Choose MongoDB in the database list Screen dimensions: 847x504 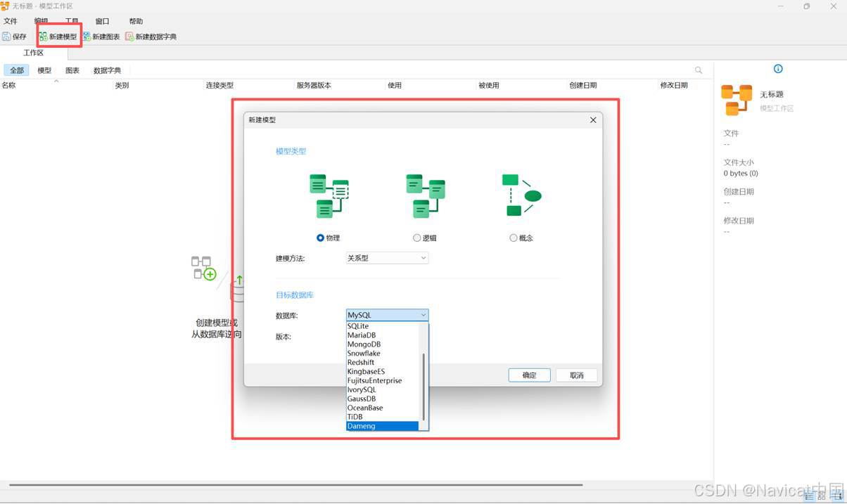(383, 344)
